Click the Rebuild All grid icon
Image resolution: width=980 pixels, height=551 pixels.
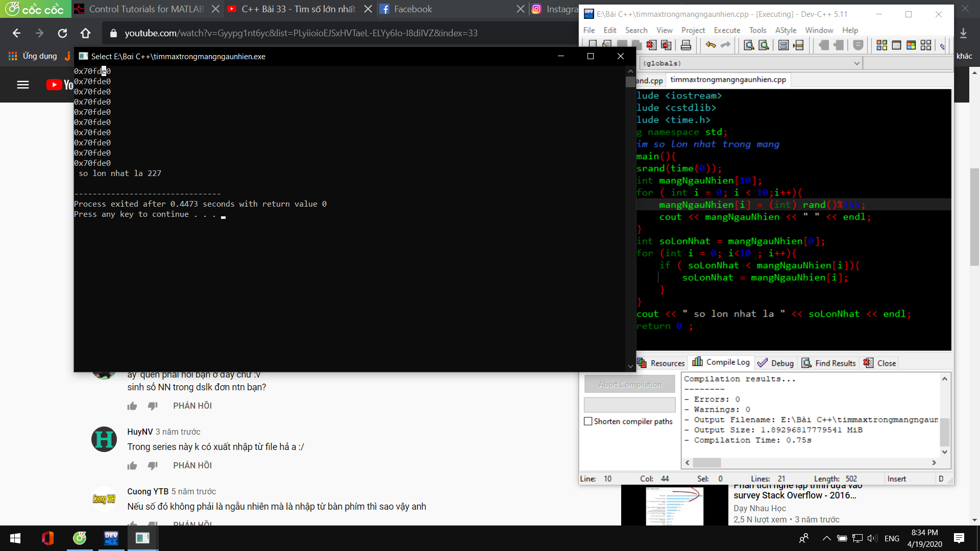(926, 45)
